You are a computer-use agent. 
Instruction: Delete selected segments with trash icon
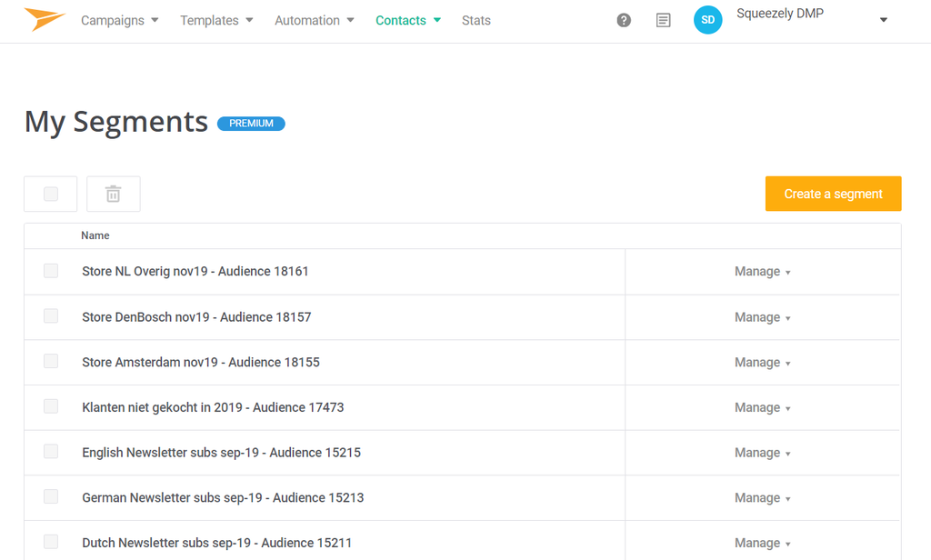pos(114,194)
